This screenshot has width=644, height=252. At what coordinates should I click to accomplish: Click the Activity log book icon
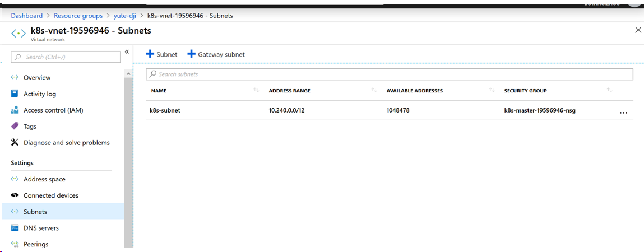pyautogui.click(x=15, y=94)
